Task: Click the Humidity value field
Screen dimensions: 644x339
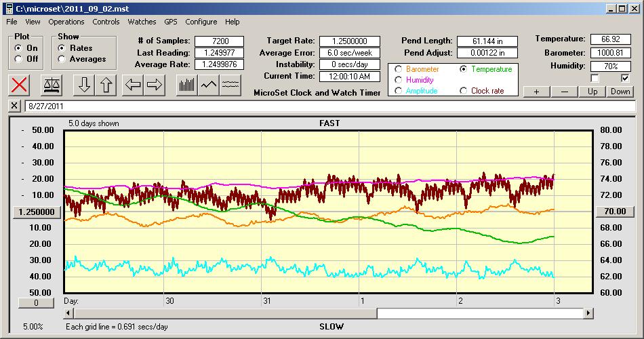Action: pyautogui.click(x=610, y=66)
